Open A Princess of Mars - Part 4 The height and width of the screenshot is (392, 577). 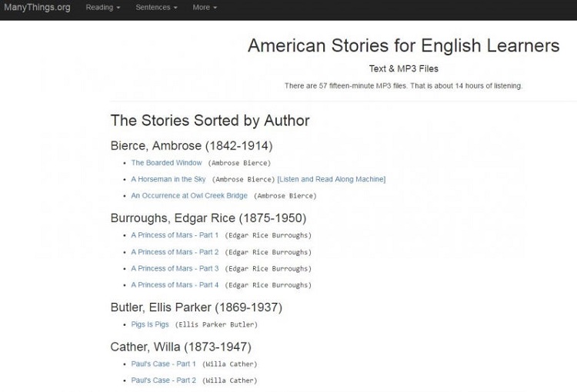[x=175, y=284]
